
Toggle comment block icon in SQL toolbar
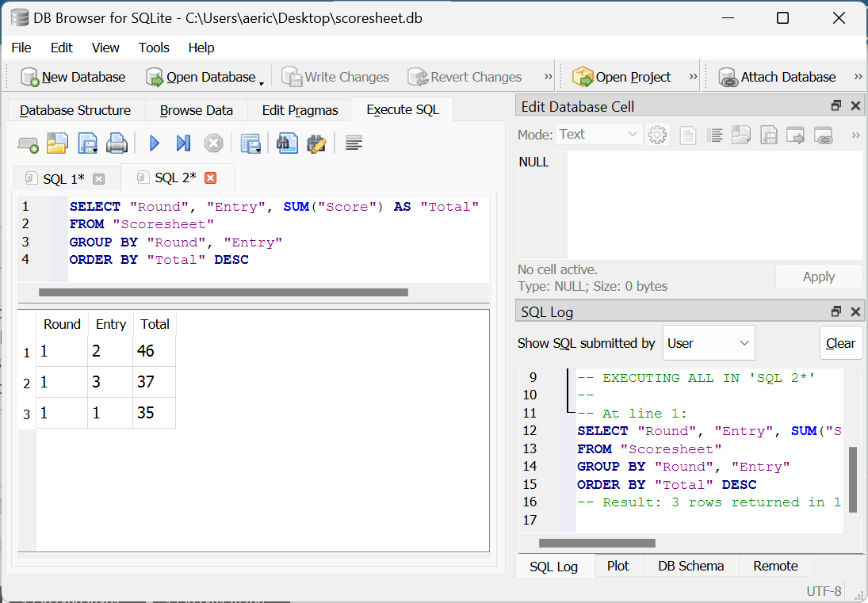(x=354, y=143)
